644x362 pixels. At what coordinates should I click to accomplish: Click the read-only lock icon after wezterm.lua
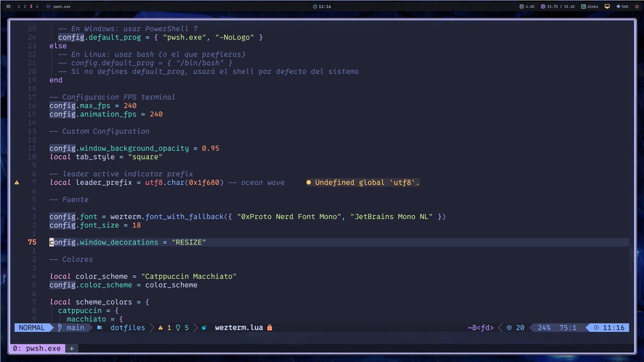[269, 328]
